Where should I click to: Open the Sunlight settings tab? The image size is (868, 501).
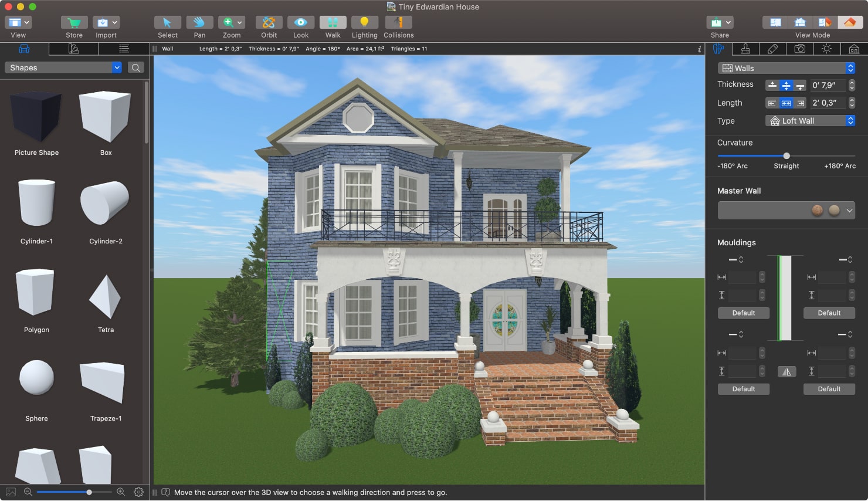coord(826,49)
